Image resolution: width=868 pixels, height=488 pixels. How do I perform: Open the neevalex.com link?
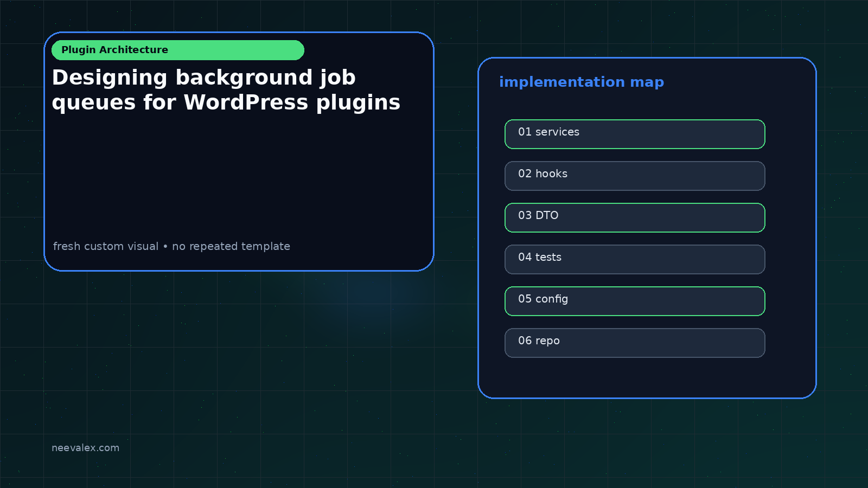click(85, 448)
